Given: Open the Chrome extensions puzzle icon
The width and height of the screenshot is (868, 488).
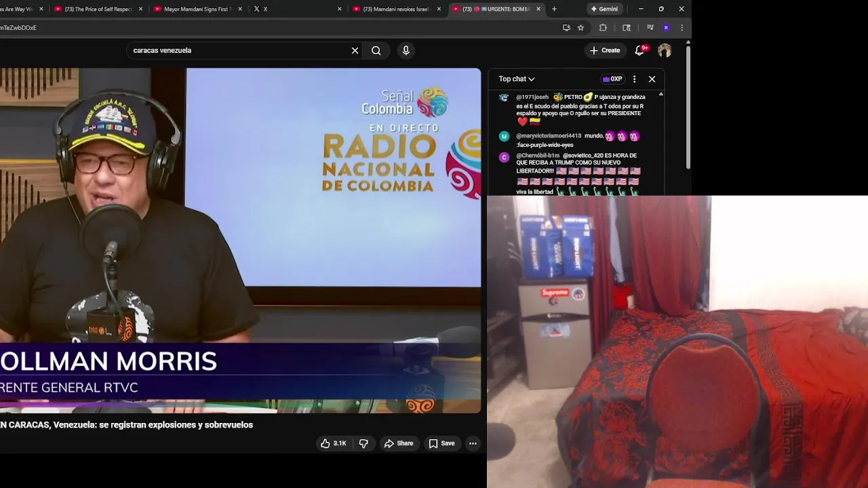Looking at the screenshot, I should [603, 28].
